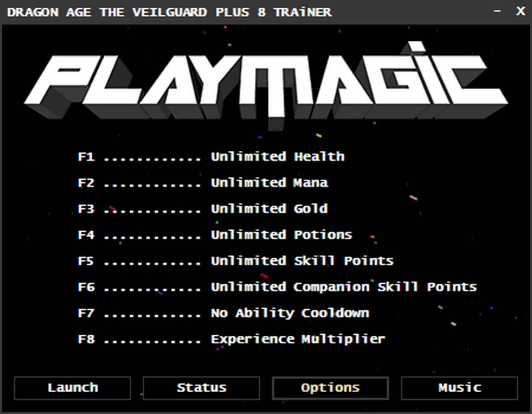Select the Experience Multiplier entry
The height and width of the screenshot is (414, 532).
232,339
